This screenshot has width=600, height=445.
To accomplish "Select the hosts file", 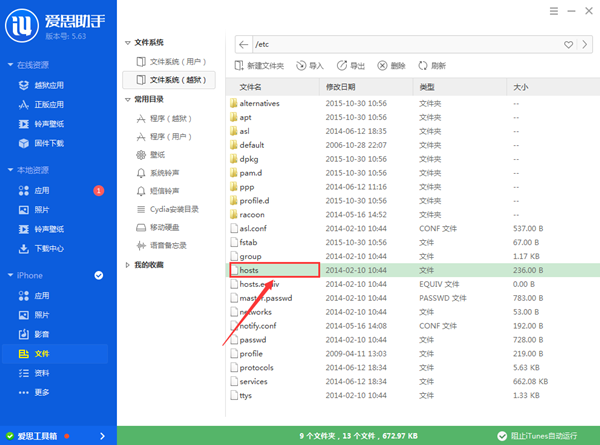I will pyautogui.click(x=415, y=270).
